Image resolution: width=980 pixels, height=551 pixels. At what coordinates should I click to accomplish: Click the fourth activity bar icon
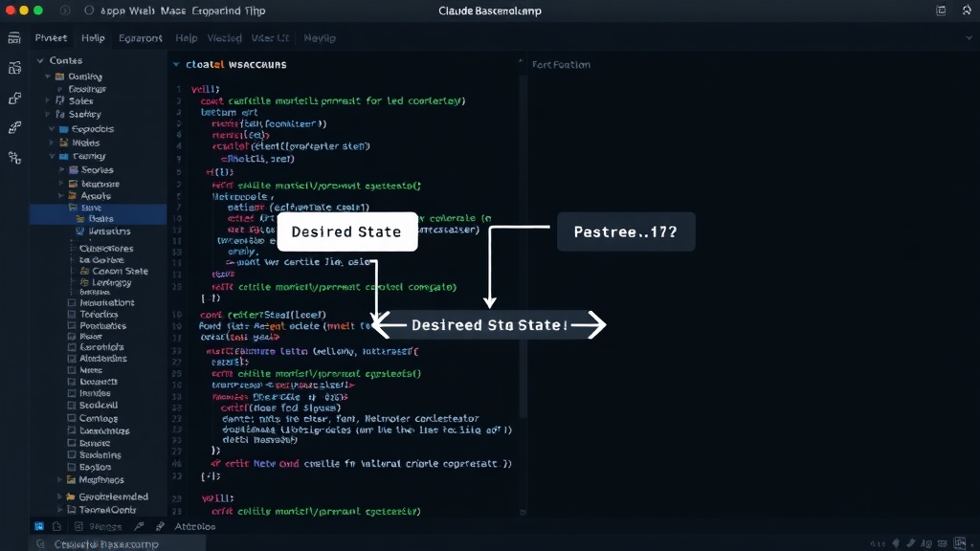[15, 127]
